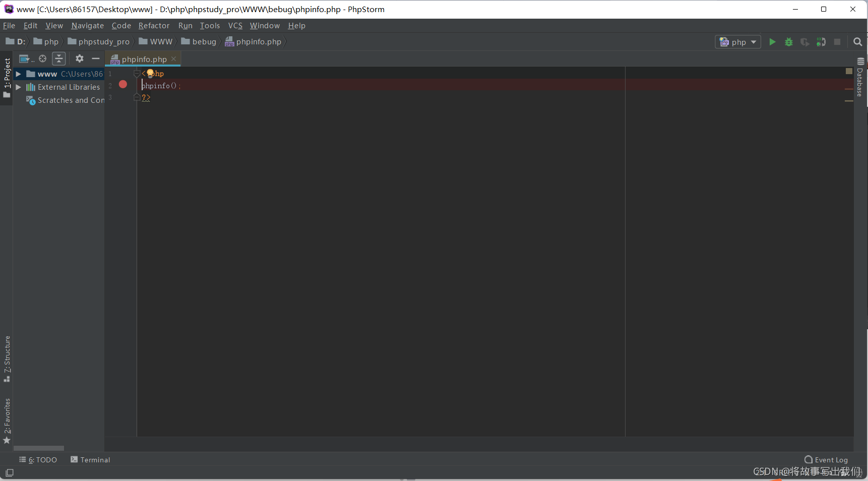
Task: Hide the Project panel with minus icon
Action: point(95,58)
